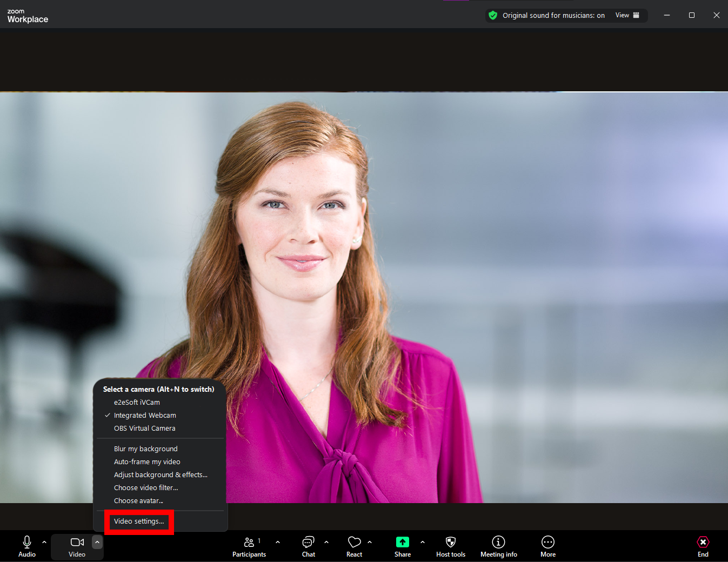
Task: Expand the Audio options chevron
Action: tap(44, 542)
